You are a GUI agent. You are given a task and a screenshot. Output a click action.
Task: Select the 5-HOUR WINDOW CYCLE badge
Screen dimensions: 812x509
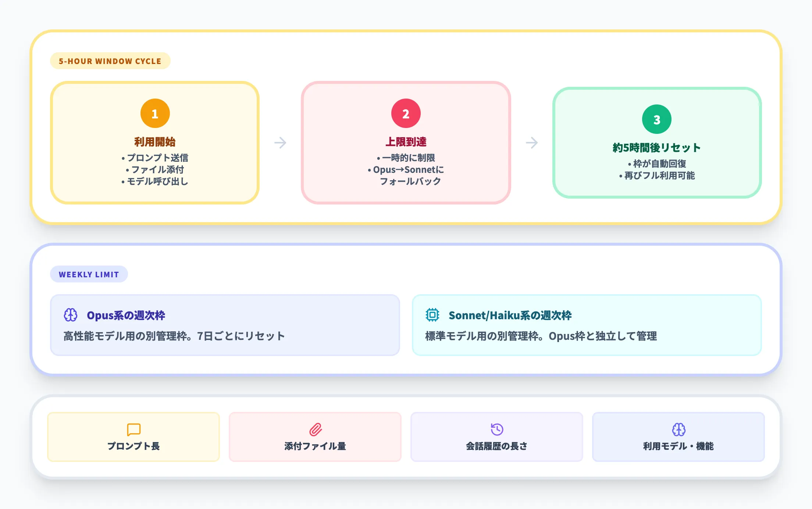110,61
